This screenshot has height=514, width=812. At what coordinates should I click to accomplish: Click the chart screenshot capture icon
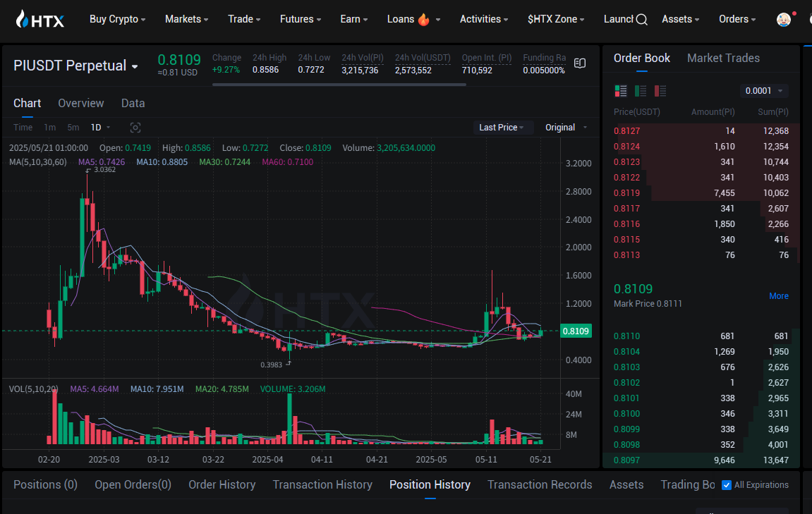coord(135,128)
